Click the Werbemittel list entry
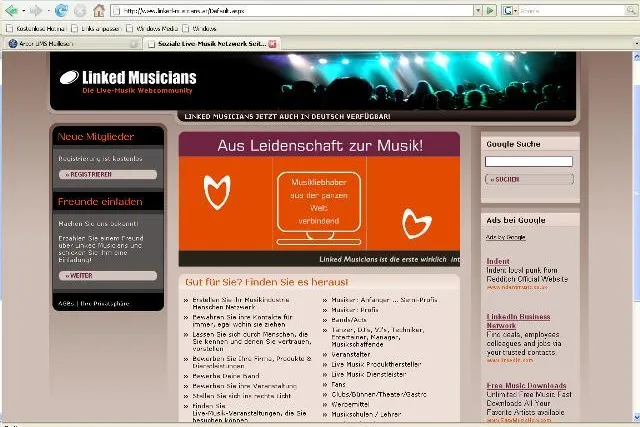The width and height of the screenshot is (640, 427). [x=350, y=404]
